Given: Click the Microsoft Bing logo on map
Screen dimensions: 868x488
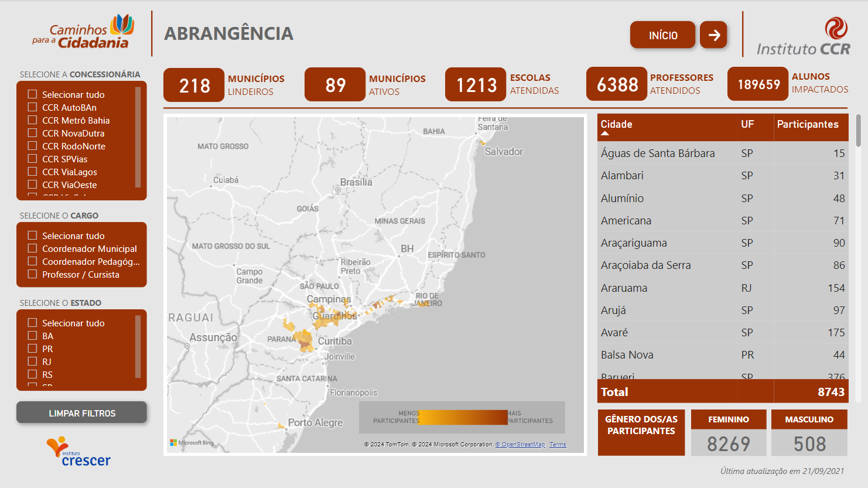Looking at the screenshot, I should (192, 443).
